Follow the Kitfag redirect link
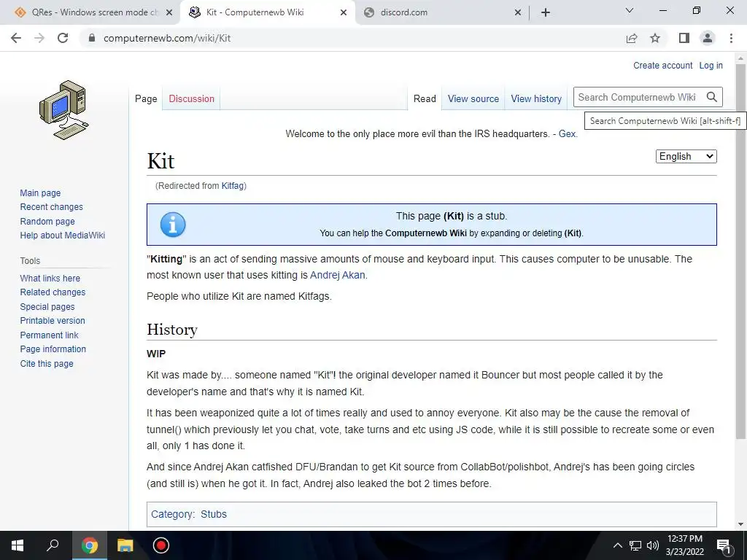 [233, 186]
